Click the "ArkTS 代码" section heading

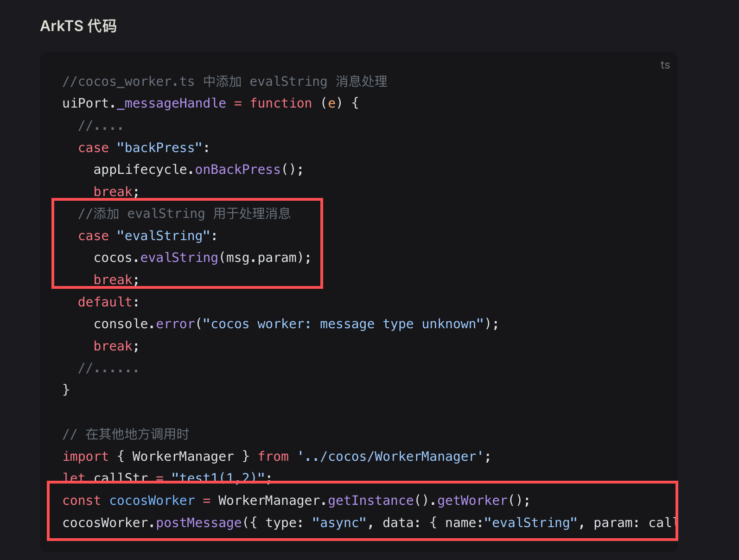coord(78,26)
